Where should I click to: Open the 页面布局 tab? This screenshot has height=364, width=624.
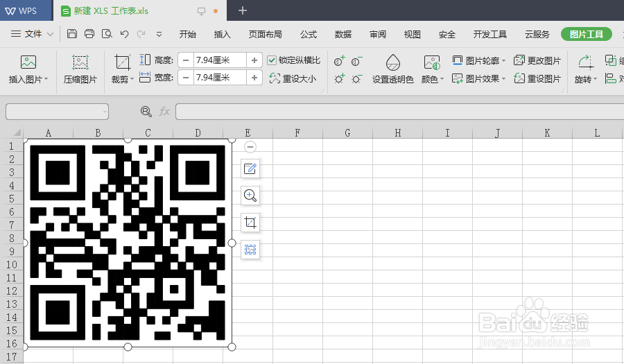(265, 34)
